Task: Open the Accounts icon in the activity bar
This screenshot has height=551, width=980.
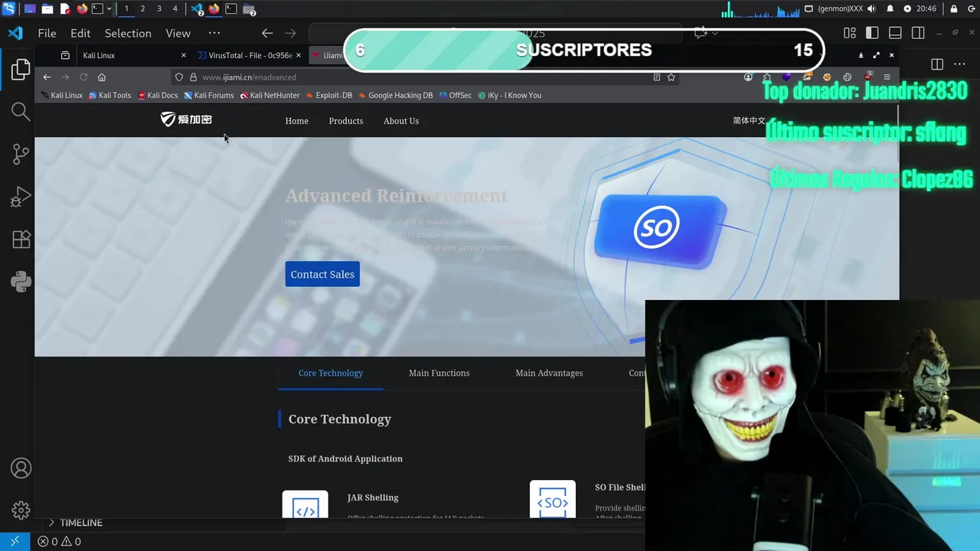Action: coord(21,468)
